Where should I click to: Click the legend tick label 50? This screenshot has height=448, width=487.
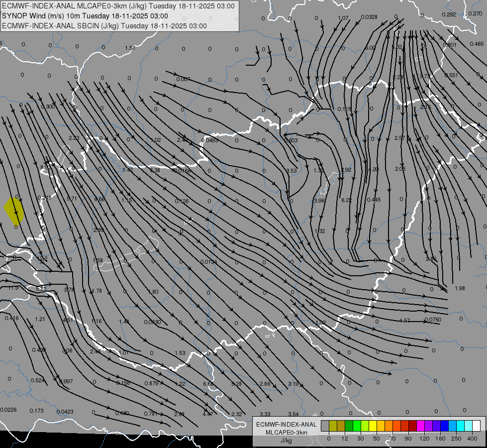(376, 439)
